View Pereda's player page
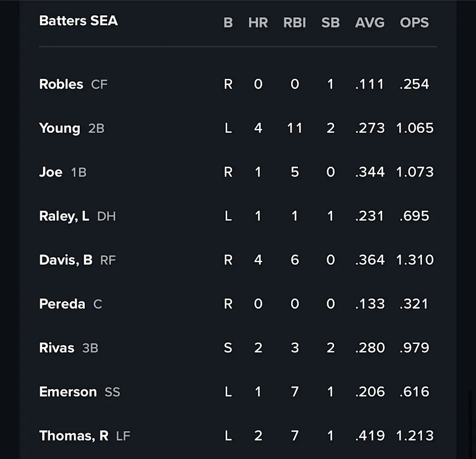The image size is (476, 459). pos(62,304)
